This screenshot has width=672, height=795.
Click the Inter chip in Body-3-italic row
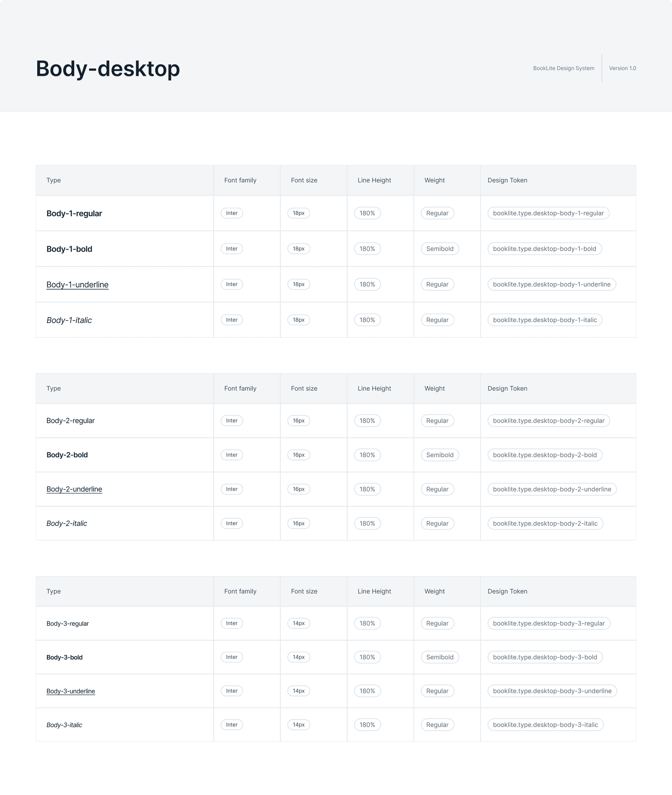[232, 725]
